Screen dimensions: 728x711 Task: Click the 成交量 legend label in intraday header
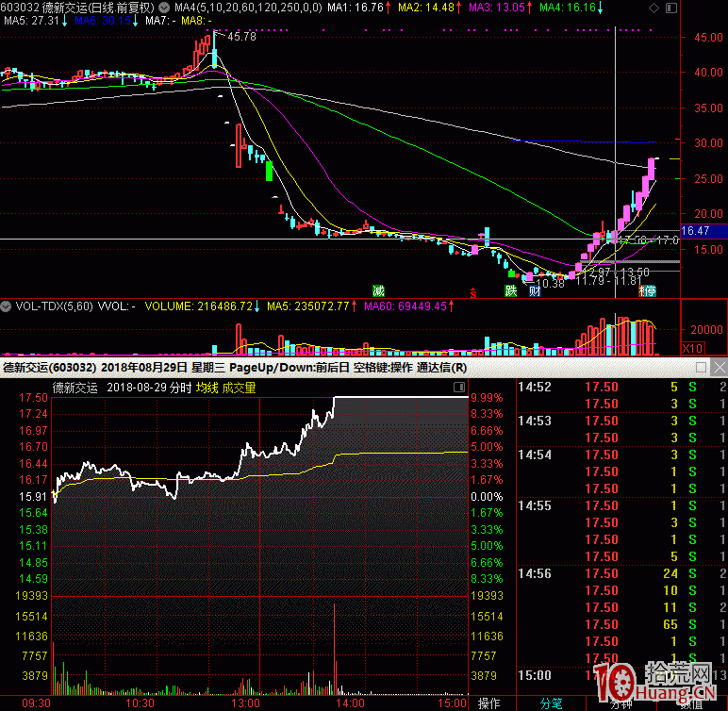coord(240,388)
